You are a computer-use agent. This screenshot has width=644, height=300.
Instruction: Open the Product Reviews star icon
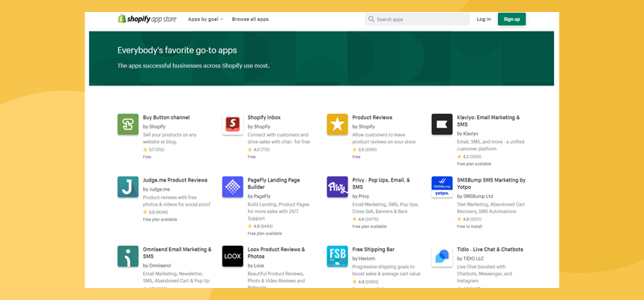click(x=337, y=124)
